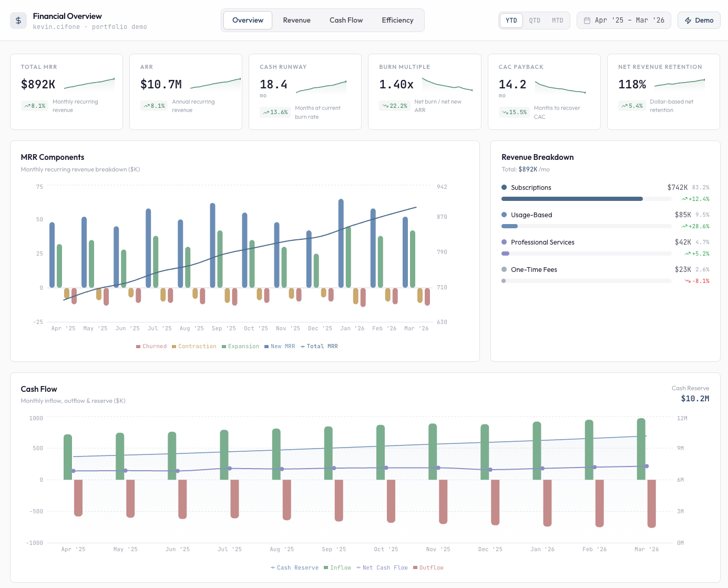Switch period to MTD
Screen dimensions: 728x588
point(557,21)
